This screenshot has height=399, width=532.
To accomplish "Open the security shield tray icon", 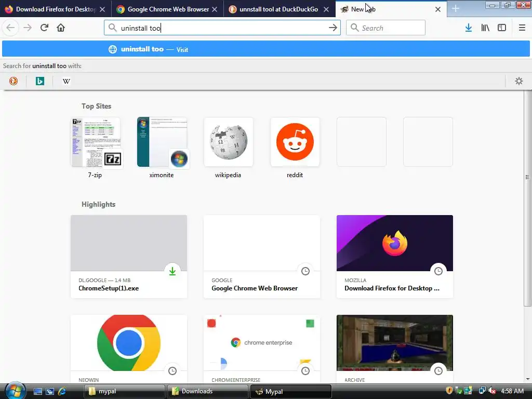I will [x=449, y=391].
